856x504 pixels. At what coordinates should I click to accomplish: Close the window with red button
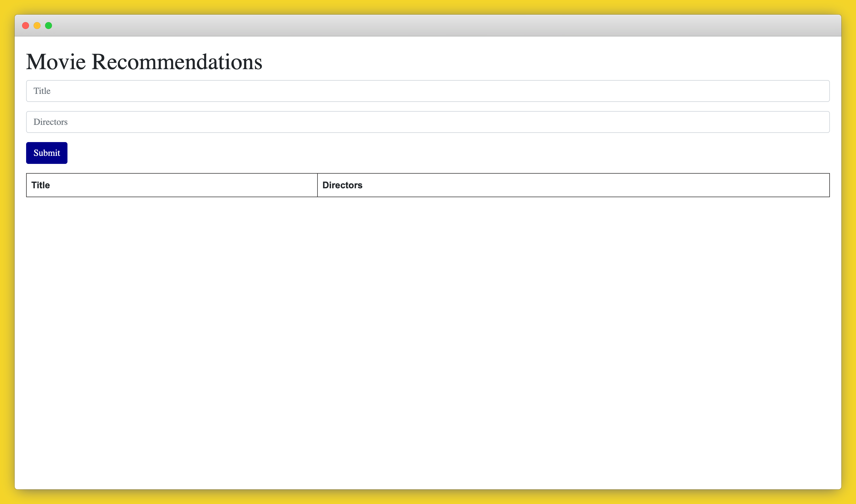coord(26,26)
